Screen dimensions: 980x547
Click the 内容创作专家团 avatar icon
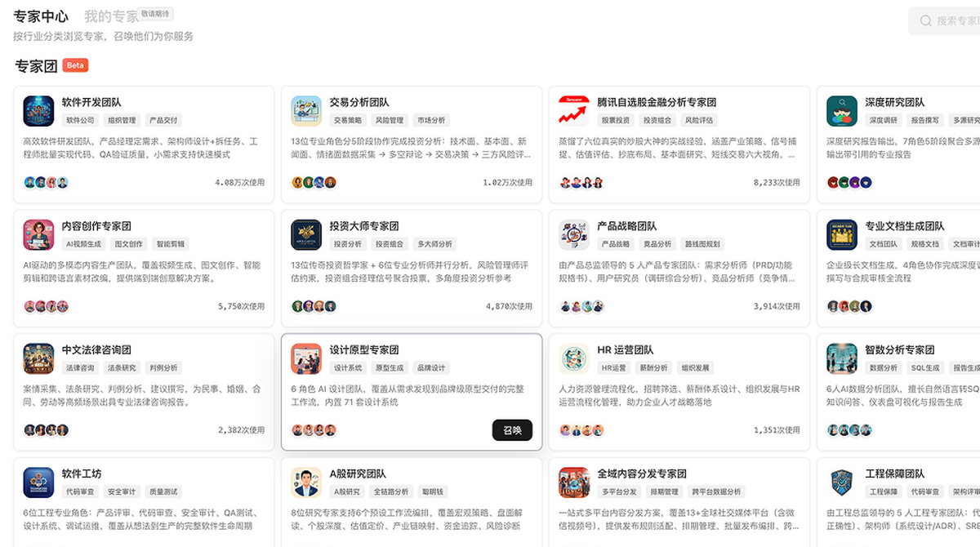(x=38, y=234)
